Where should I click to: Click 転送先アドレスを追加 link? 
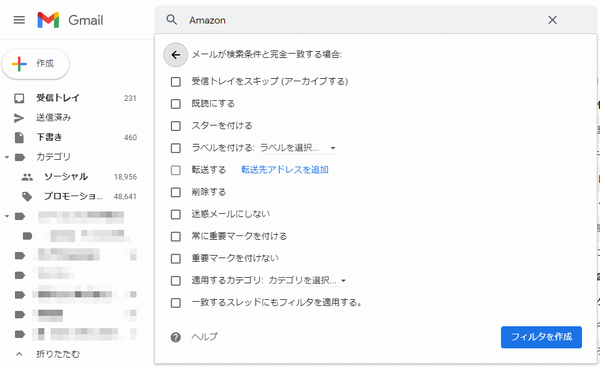(285, 170)
